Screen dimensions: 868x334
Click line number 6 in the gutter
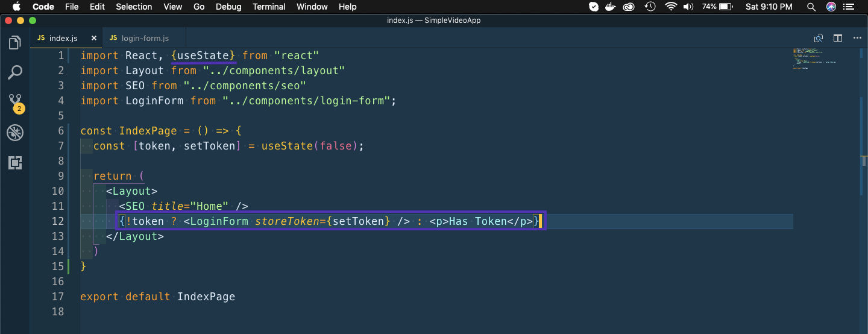click(60, 131)
